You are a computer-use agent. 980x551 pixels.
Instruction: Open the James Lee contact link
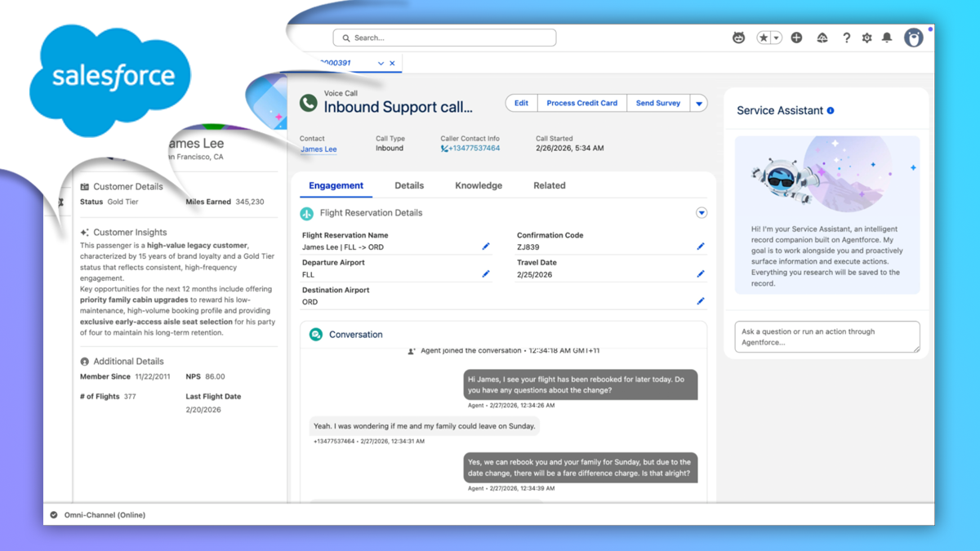[x=318, y=149]
